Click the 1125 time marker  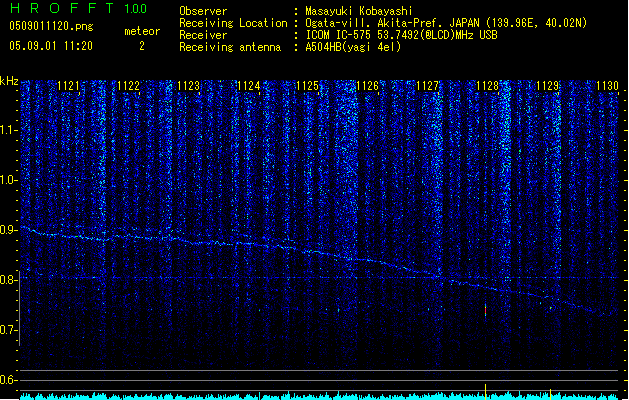pyautogui.click(x=308, y=86)
